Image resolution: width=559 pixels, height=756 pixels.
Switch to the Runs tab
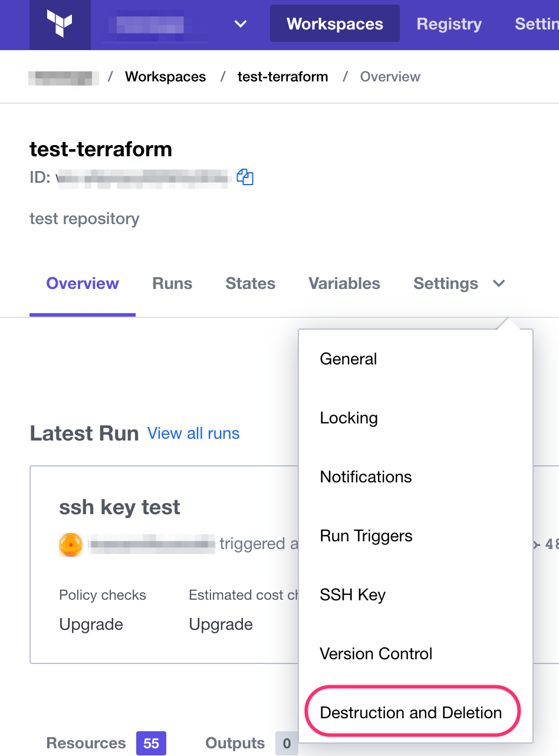pos(172,284)
